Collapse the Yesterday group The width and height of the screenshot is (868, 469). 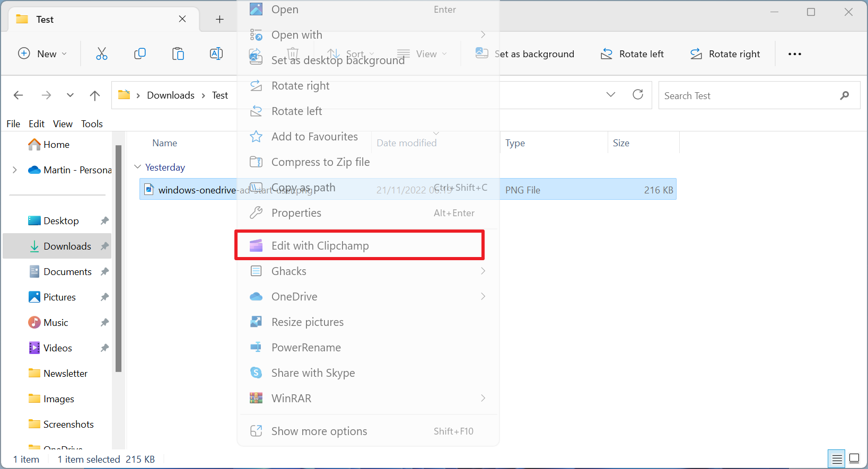[x=138, y=167]
